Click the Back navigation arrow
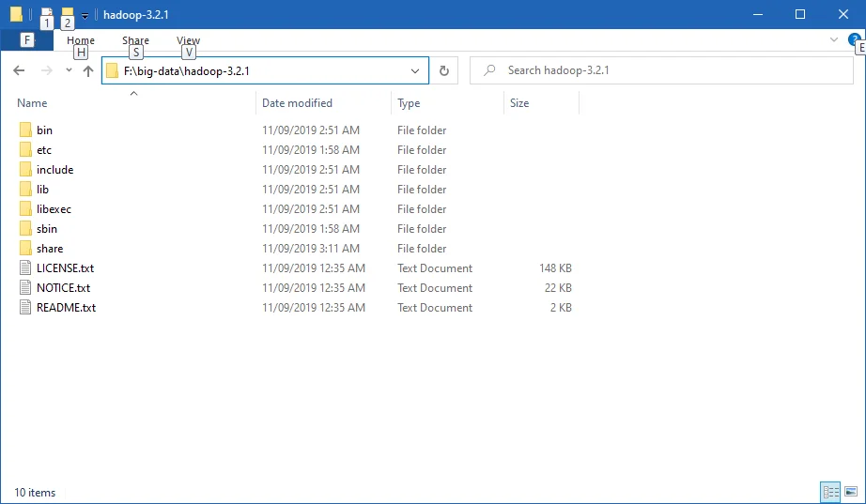 tap(19, 70)
